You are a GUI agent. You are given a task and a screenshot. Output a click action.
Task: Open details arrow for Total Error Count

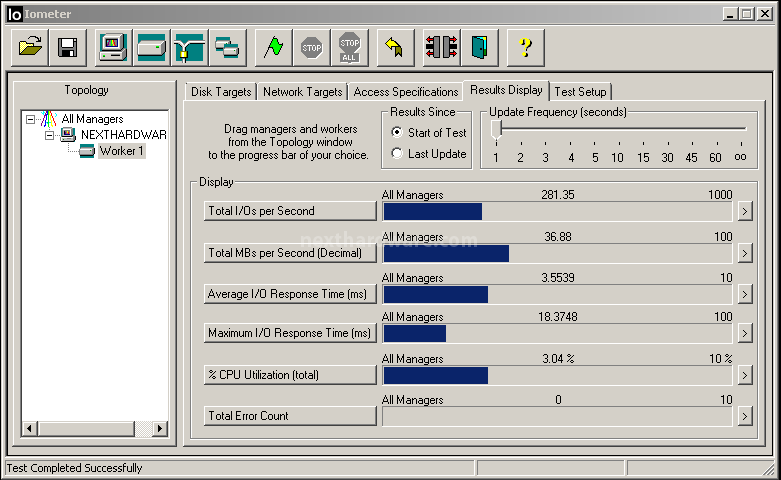pyautogui.click(x=745, y=416)
